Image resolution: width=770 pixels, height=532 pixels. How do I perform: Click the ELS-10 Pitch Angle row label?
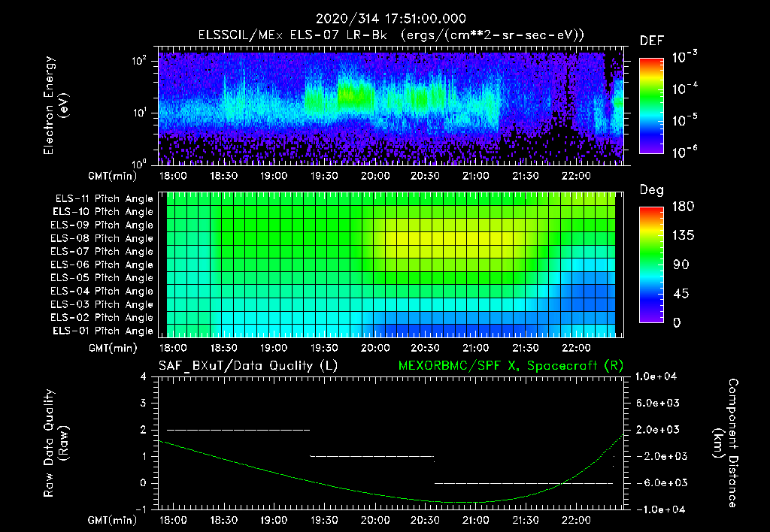(103, 212)
